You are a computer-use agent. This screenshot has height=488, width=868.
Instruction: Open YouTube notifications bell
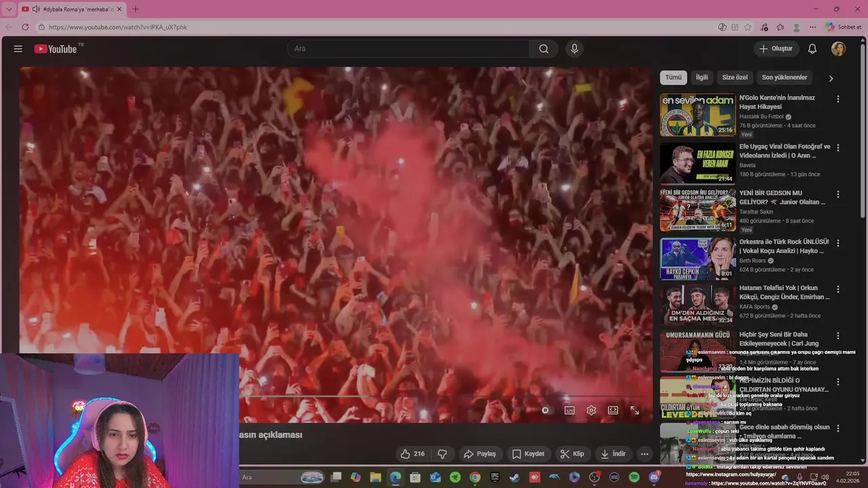(x=812, y=49)
